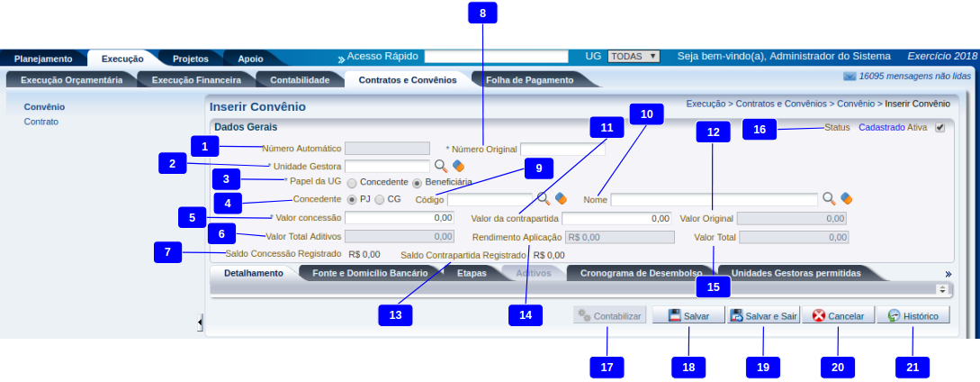980x382 pixels.
Task: Open the Cronograma de Desembolso tab
Action: tap(640, 273)
